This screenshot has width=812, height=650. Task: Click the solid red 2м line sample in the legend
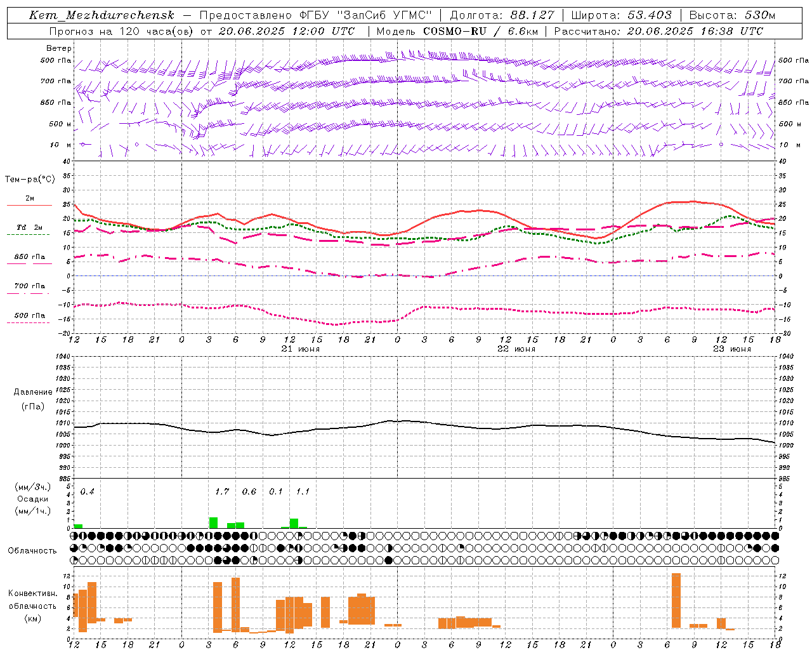(x=29, y=206)
